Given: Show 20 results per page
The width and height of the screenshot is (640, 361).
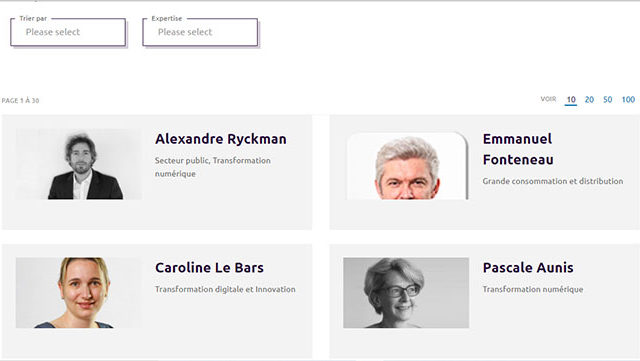Looking at the screenshot, I should tap(589, 100).
